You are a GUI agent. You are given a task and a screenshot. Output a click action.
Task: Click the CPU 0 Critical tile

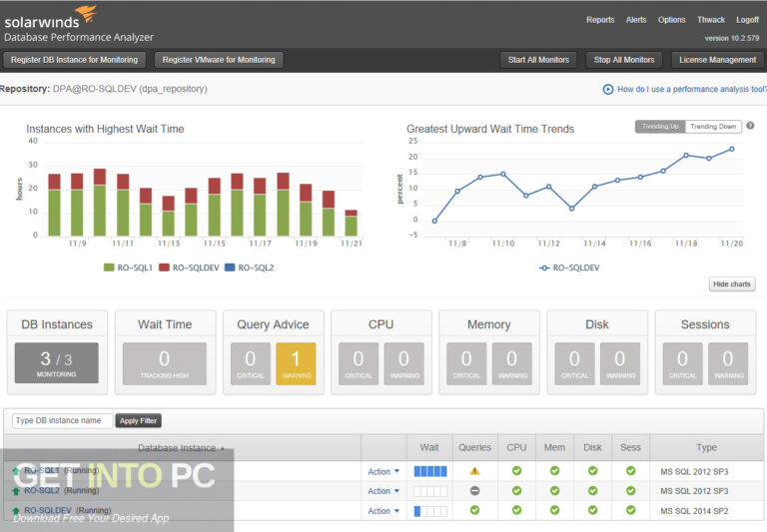coord(359,363)
